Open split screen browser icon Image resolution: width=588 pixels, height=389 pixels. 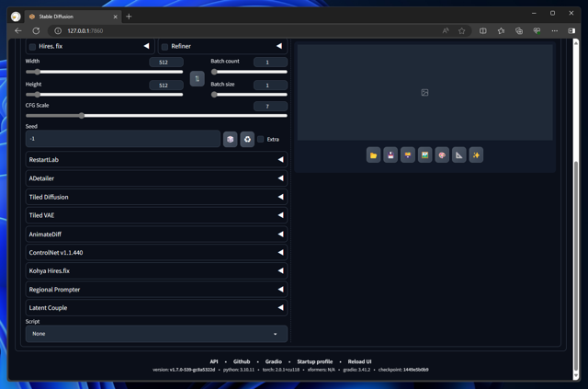[483, 30]
